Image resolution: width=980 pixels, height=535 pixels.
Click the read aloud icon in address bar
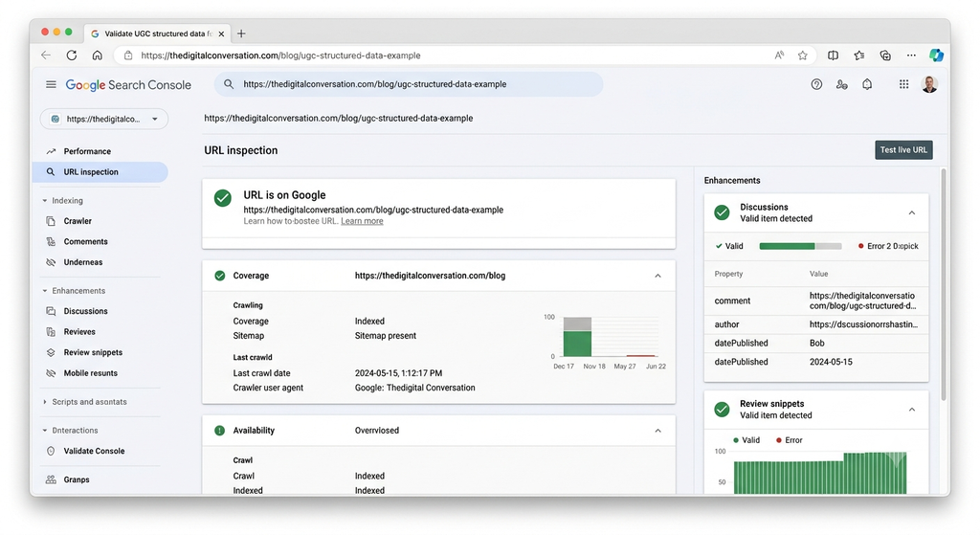(x=779, y=55)
